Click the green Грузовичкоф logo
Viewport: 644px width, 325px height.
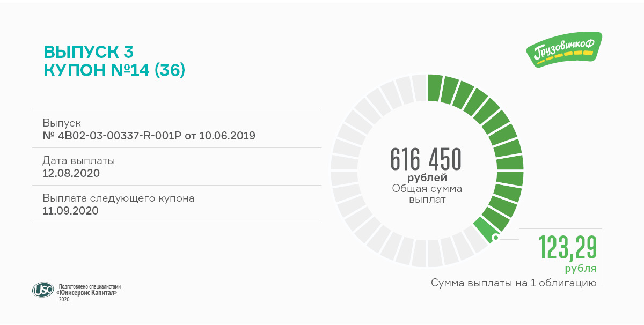[x=564, y=49]
